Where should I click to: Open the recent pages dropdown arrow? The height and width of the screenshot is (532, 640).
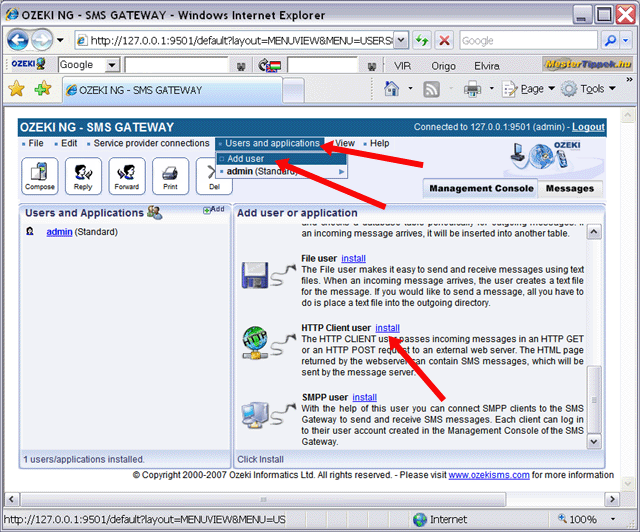pos(60,40)
